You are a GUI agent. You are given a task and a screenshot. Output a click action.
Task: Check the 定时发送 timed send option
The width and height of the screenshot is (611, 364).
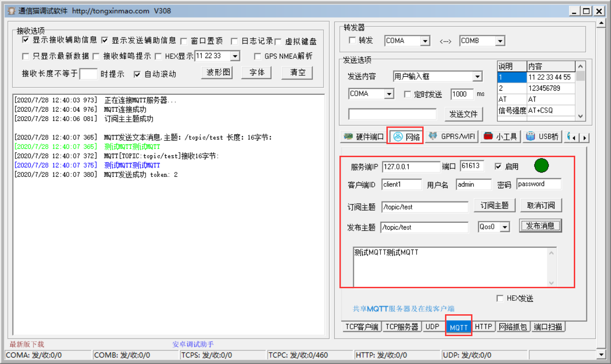[407, 94]
